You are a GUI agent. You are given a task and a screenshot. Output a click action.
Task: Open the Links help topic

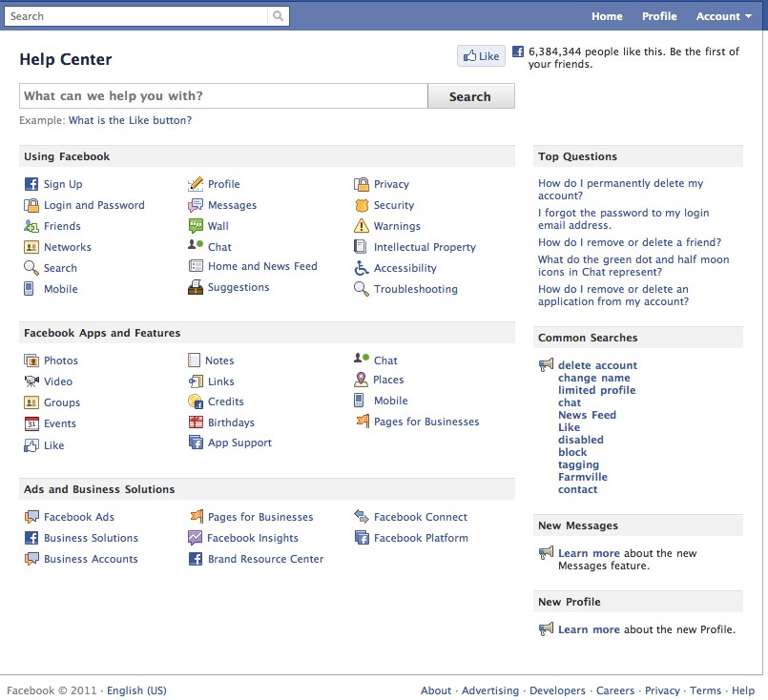click(x=221, y=381)
